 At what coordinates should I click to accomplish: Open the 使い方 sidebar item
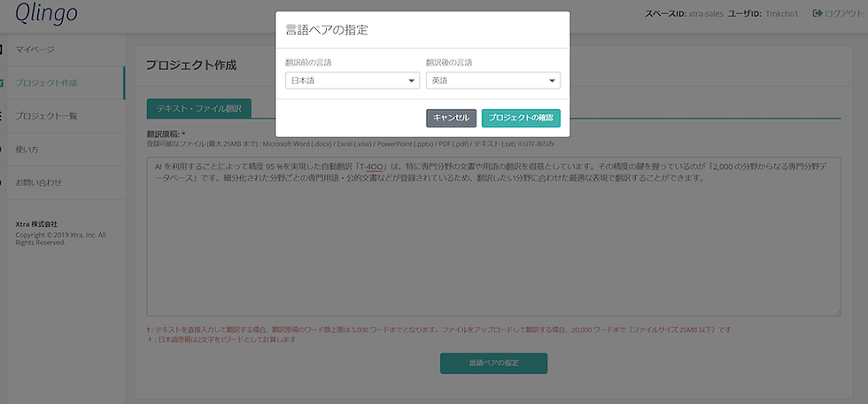pyautogui.click(x=27, y=150)
